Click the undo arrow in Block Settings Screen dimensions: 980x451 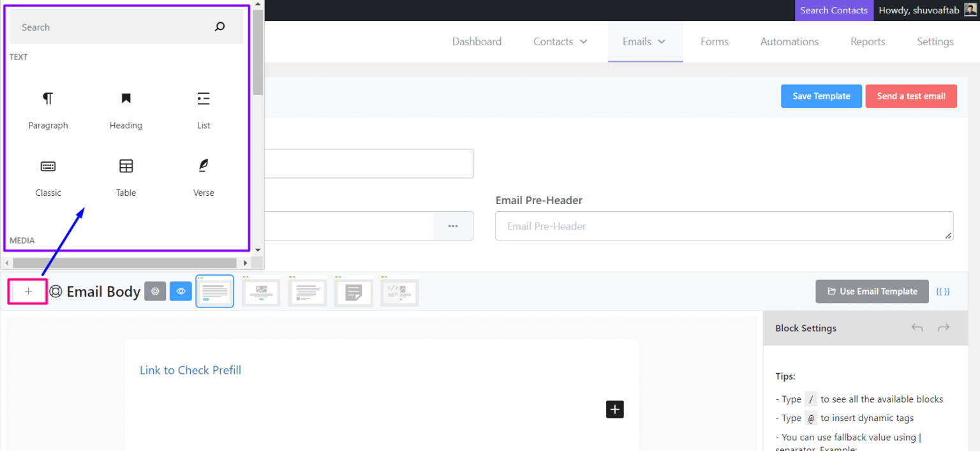click(917, 327)
